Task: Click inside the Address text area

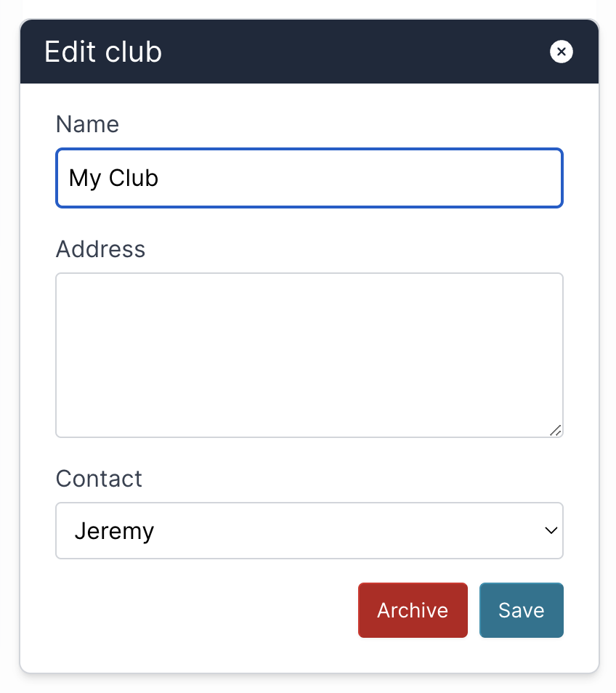Action: (x=309, y=354)
